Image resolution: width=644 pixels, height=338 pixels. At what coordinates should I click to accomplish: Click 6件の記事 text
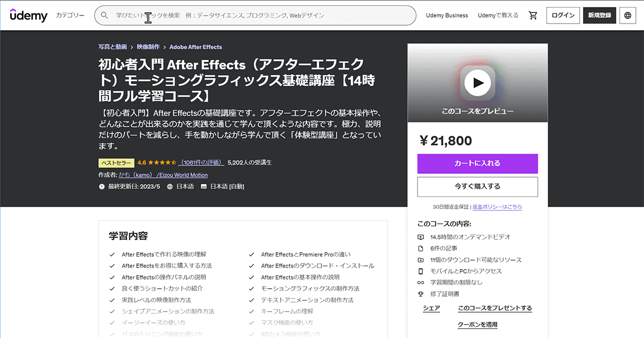444,248
